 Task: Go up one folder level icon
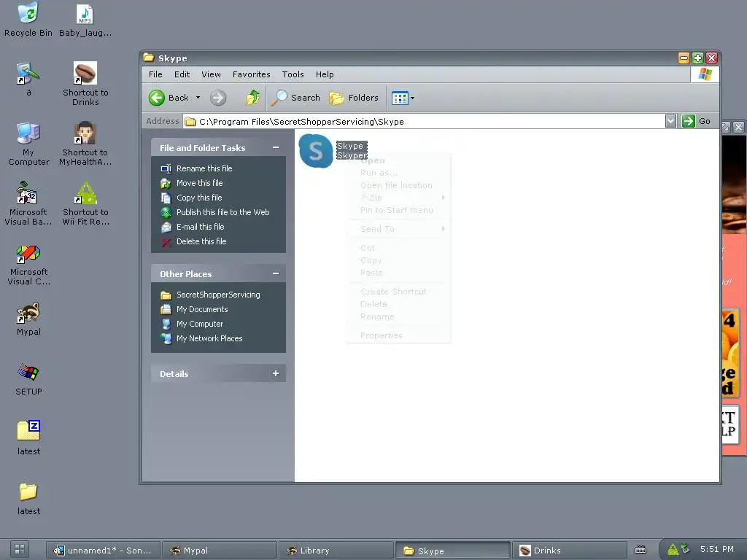[x=252, y=98]
